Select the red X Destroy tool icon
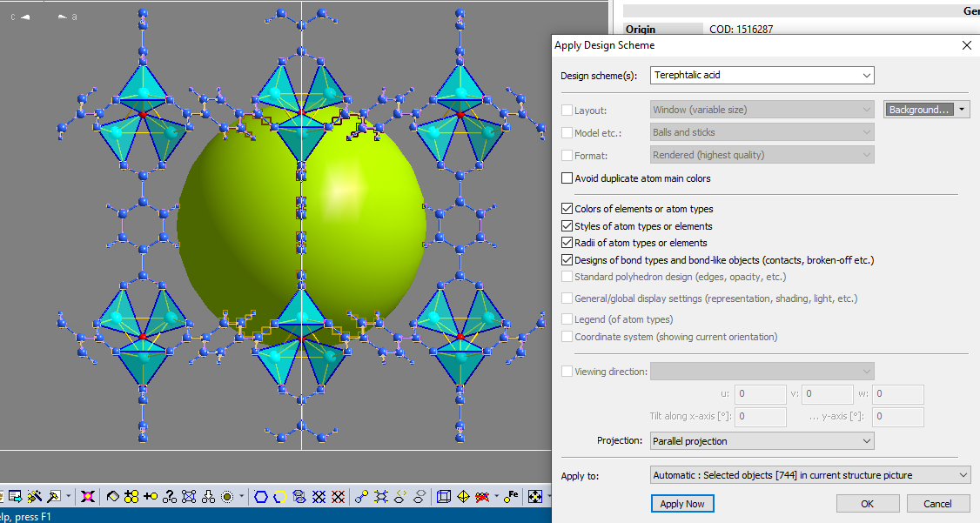Viewport: 980px width, 523px height. pos(88,496)
